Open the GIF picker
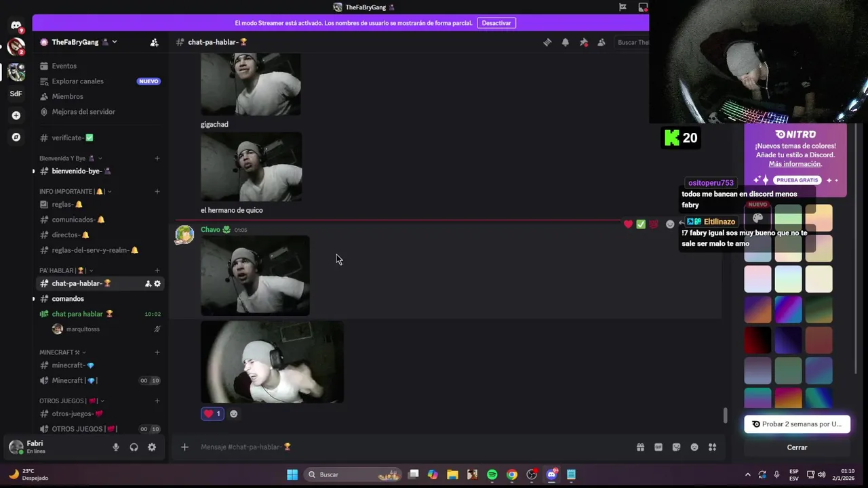This screenshot has width=868, height=488. click(x=658, y=447)
